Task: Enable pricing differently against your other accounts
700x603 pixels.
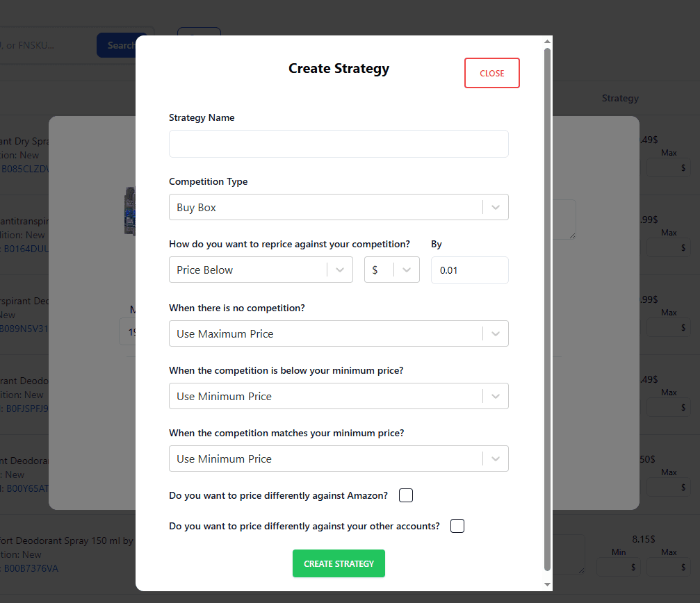Action: tap(457, 526)
